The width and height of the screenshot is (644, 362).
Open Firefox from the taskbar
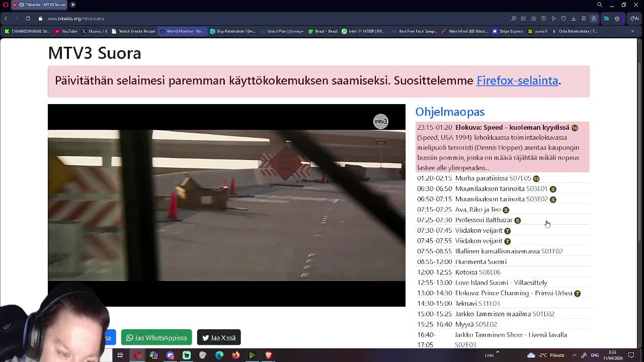click(x=235, y=355)
